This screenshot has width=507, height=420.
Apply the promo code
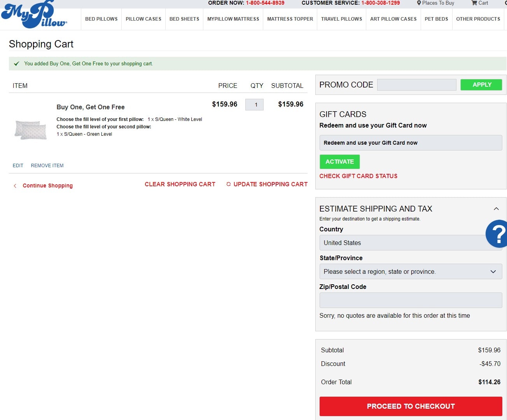coord(481,85)
